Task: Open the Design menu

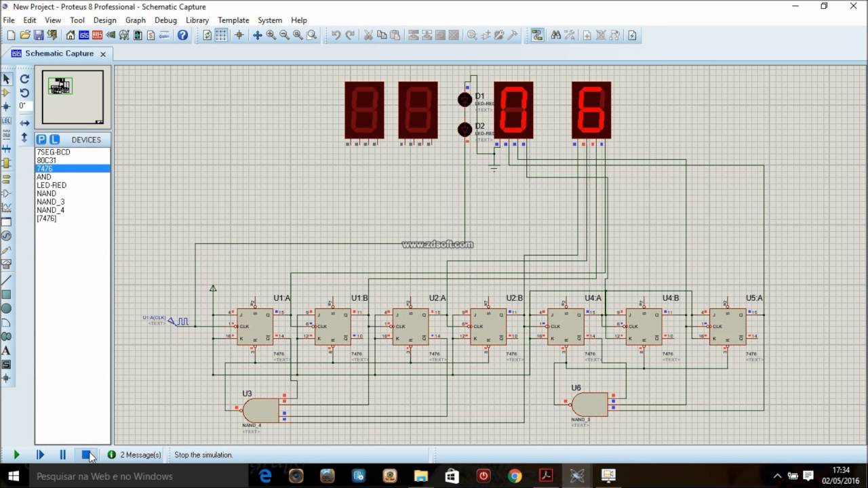Action: click(x=104, y=20)
